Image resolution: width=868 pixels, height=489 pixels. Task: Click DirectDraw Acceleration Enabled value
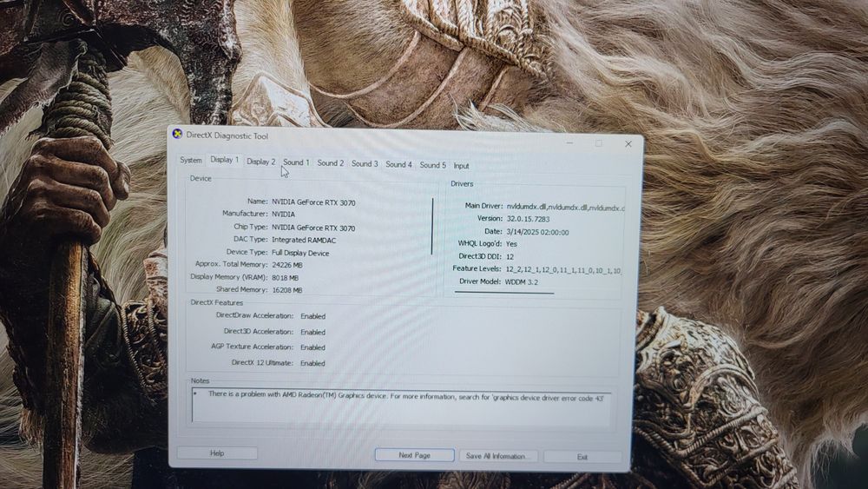[312, 316]
